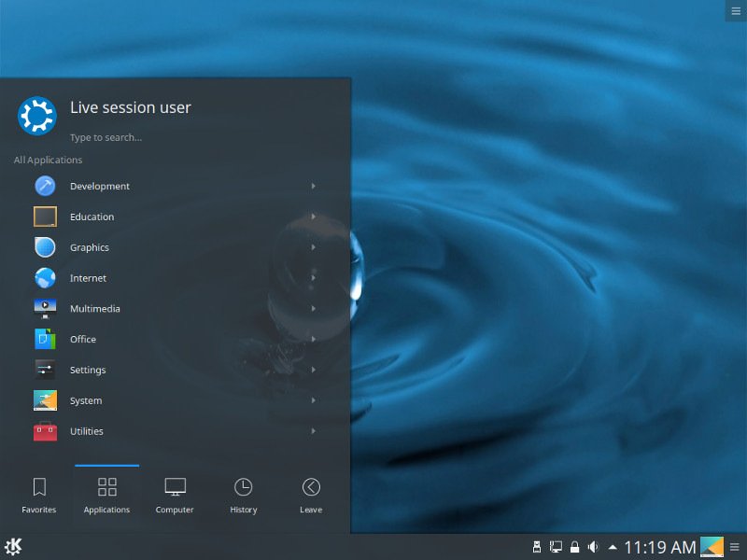Viewport: 747px width, 560px height.
Task: Click the 11:19 AM clock
Action: click(659, 547)
